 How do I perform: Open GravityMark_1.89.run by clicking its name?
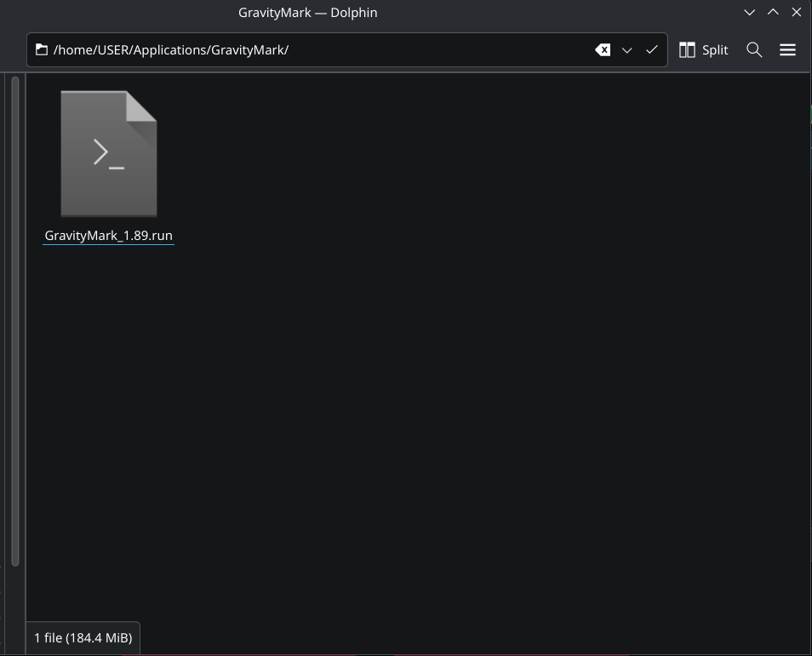click(108, 235)
